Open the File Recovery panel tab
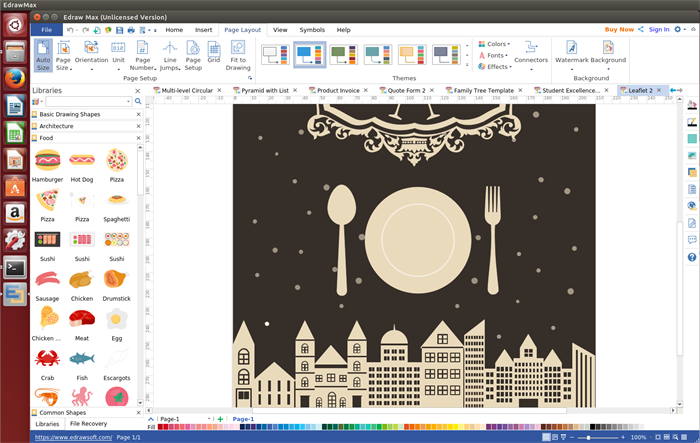This screenshot has width=700, height=443. coord(88,424)
